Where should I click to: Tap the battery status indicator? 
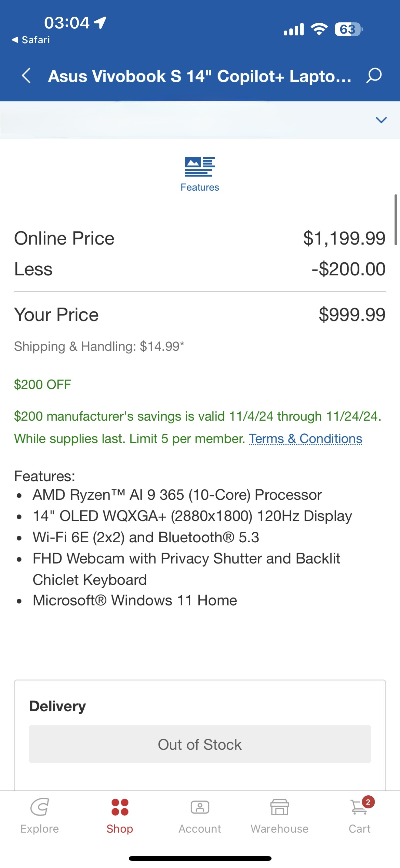pos(348,29)
